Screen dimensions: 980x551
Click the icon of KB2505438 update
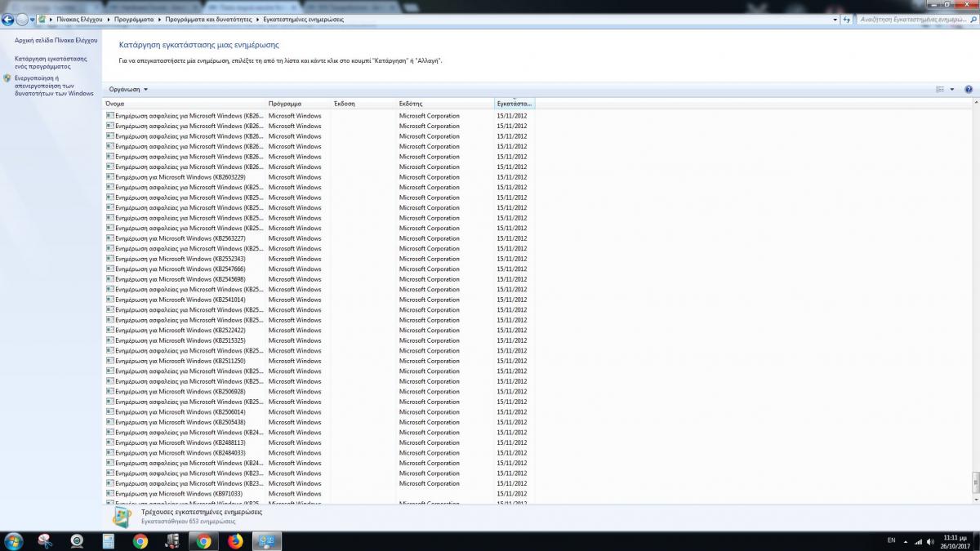(x=110, y=422)
